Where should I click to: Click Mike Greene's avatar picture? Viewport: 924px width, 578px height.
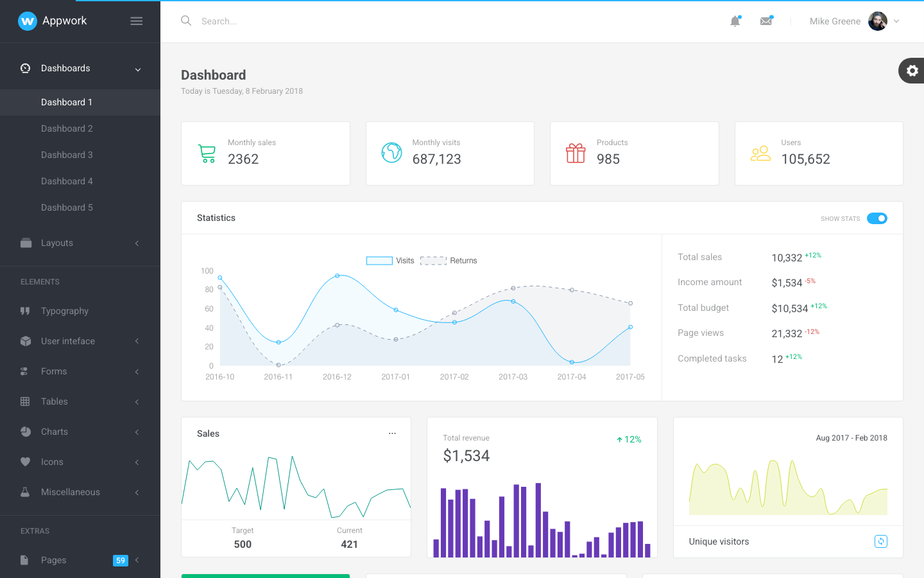pos(878,21)
